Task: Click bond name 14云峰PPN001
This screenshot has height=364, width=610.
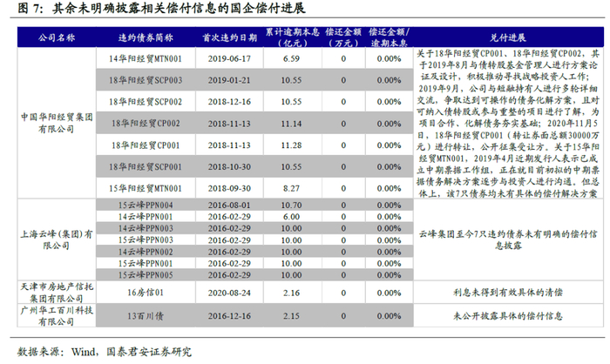Action: [146, 217]
